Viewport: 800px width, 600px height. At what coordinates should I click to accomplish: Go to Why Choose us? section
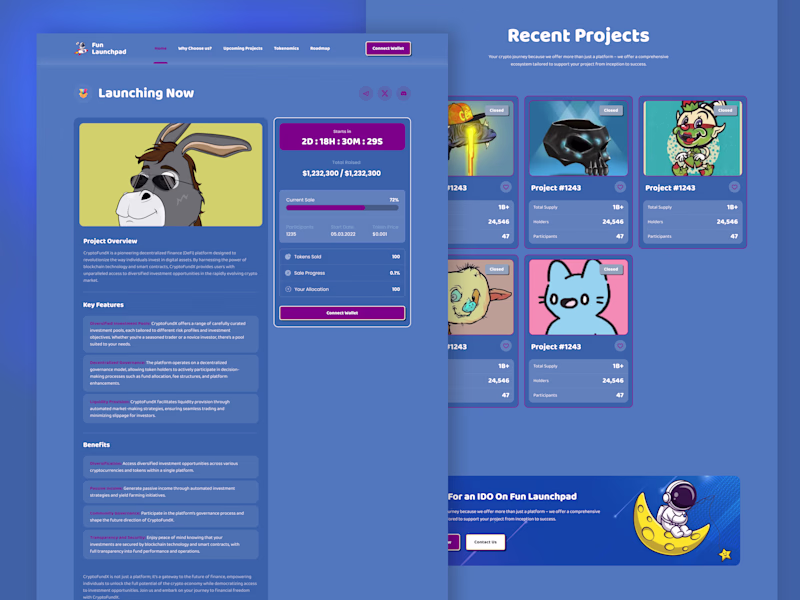(194, 48)
